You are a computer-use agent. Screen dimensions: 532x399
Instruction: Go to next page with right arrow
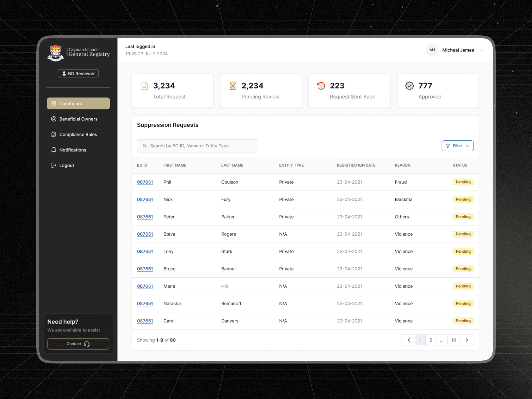[467, 340]
